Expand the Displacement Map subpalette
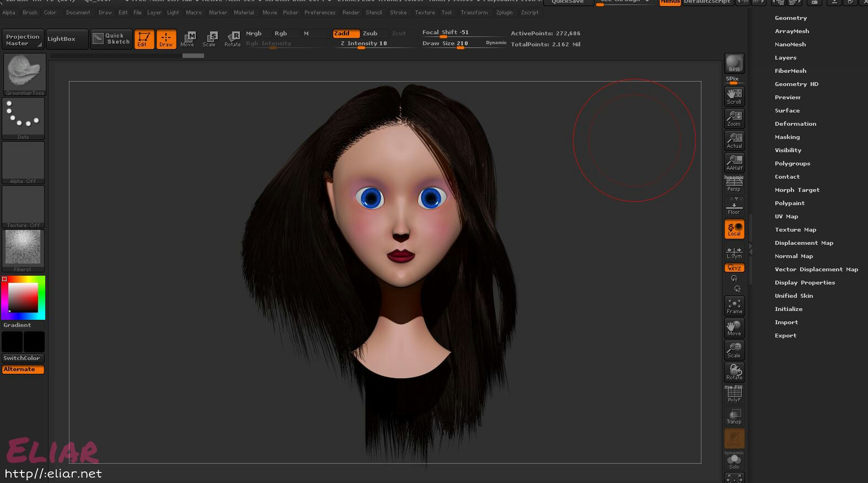The width and height of the screenshot is (868, 483). point(804,243)
